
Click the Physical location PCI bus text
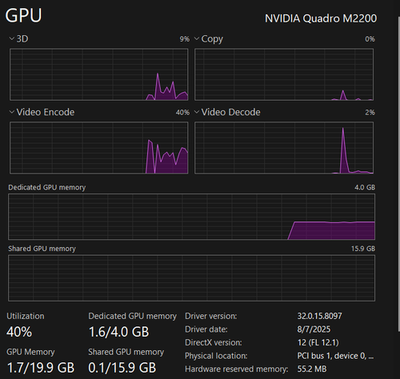point(335,356)
